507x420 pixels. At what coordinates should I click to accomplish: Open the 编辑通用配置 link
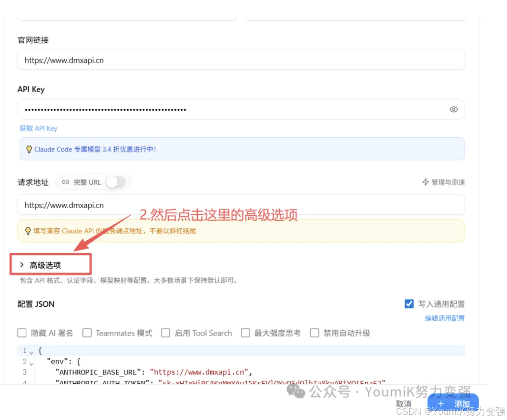point(444,318)
